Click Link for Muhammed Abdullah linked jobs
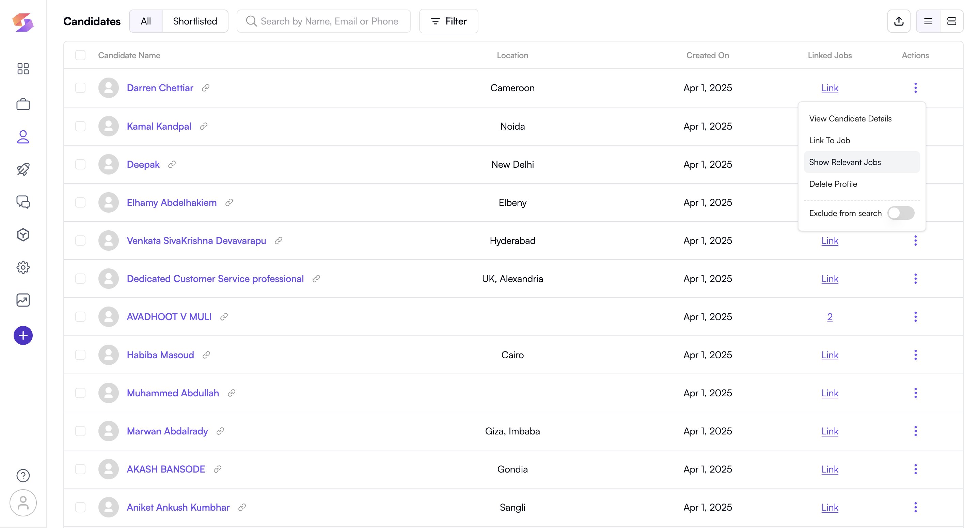 point(830,393)
